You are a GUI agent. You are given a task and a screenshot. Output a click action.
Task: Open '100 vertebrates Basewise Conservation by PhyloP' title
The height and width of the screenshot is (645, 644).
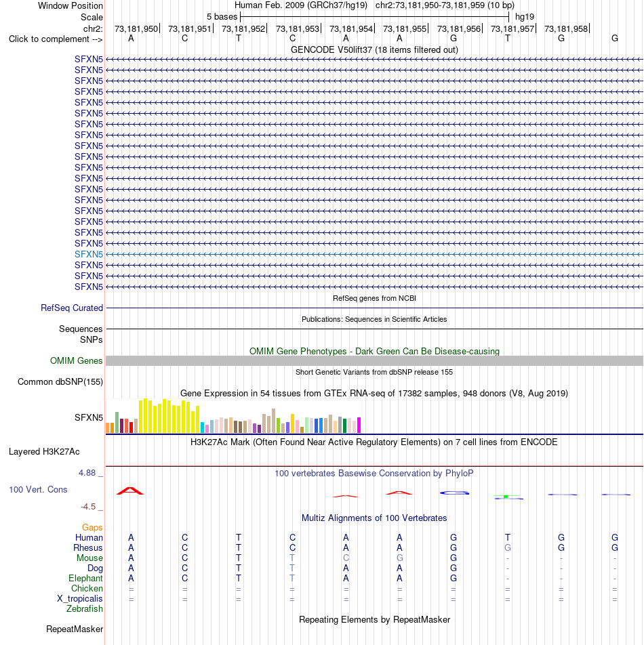374,474
